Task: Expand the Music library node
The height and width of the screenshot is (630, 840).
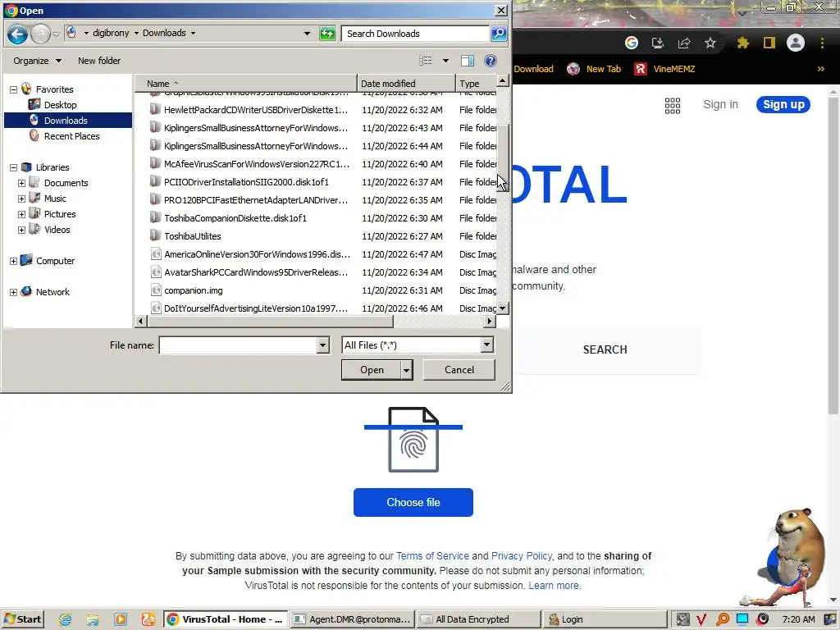Action: coord(21,199)
